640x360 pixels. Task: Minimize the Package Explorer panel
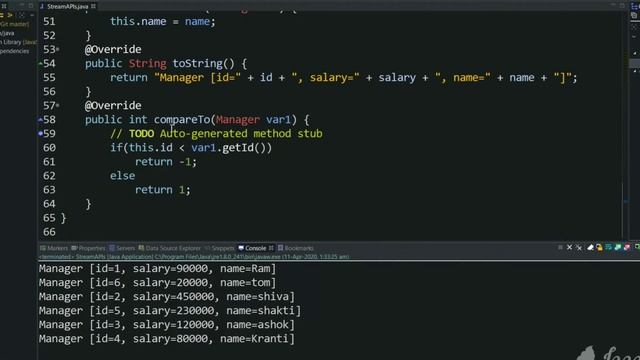22,4
